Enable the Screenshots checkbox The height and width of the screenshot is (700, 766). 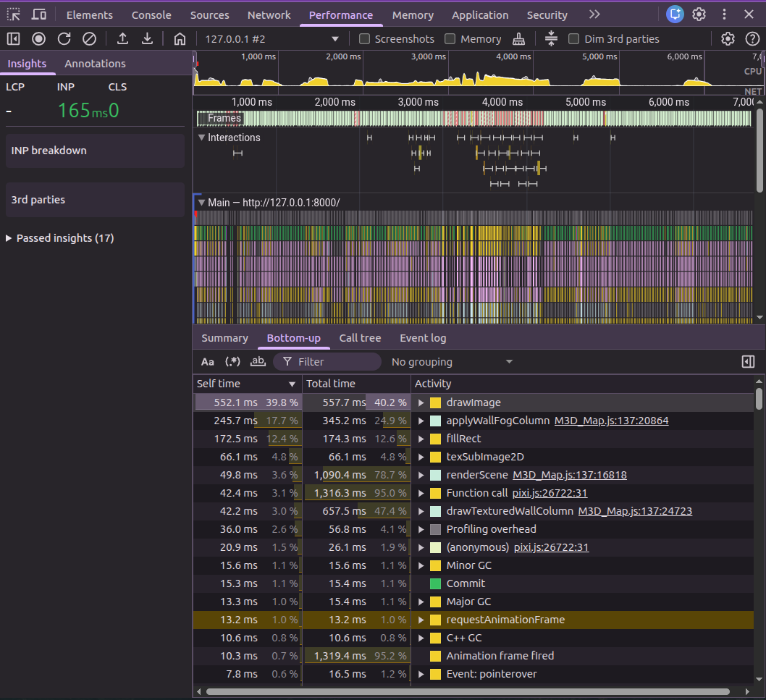[364, 38]
